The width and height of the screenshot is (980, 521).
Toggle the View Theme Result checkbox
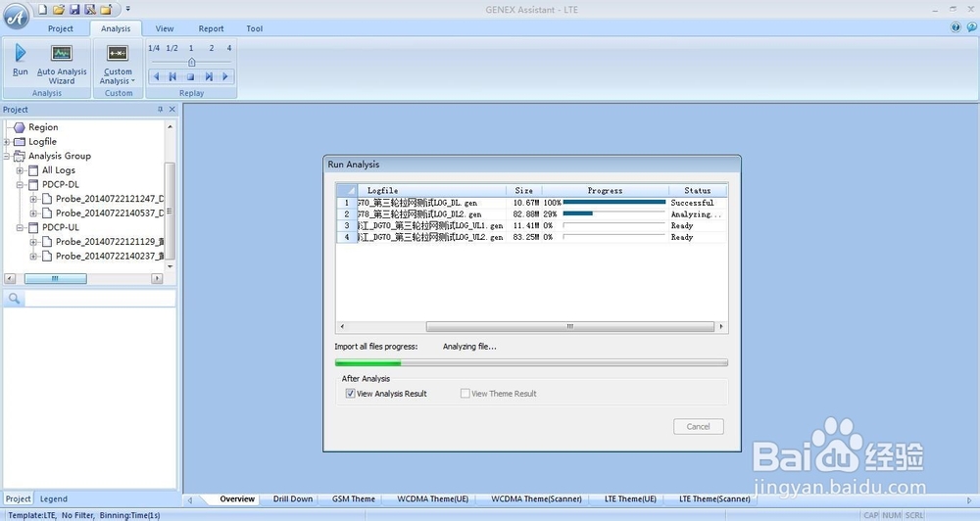click(465, 394)
